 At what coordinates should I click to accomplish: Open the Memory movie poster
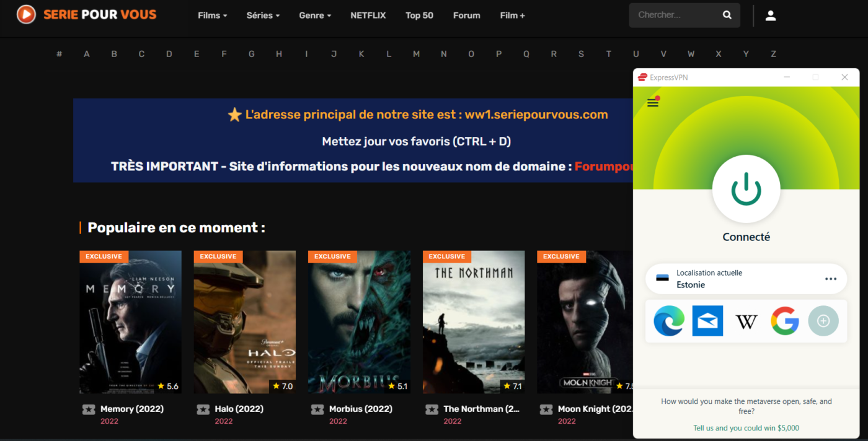(x=130, y=322)
